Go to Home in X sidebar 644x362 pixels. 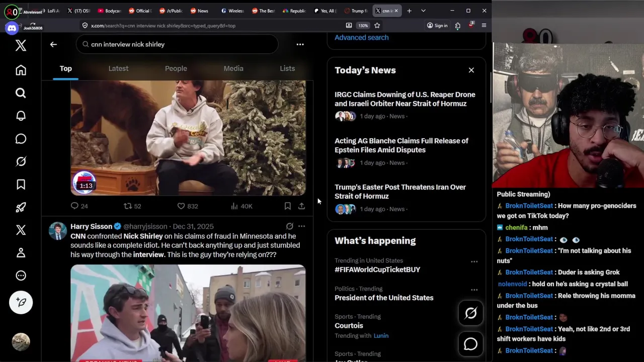[21, 70]
